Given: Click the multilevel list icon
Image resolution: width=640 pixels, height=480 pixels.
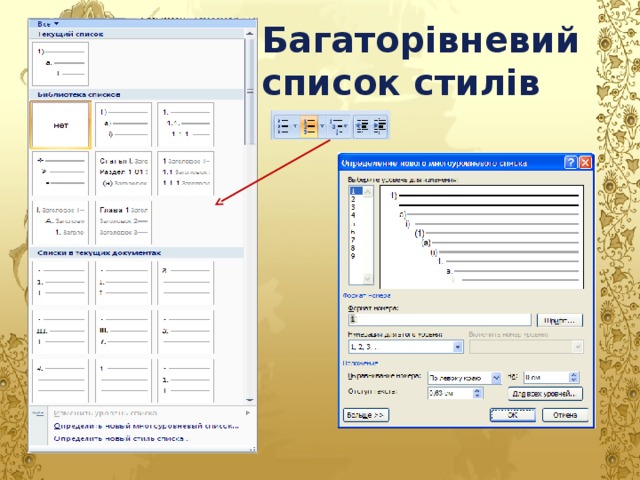Looking at the screenshot, I should point(337,126).
